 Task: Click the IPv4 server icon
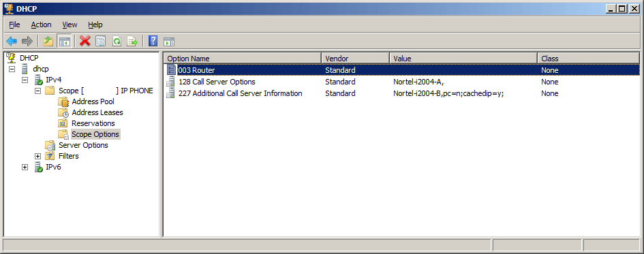coord(38,80)
